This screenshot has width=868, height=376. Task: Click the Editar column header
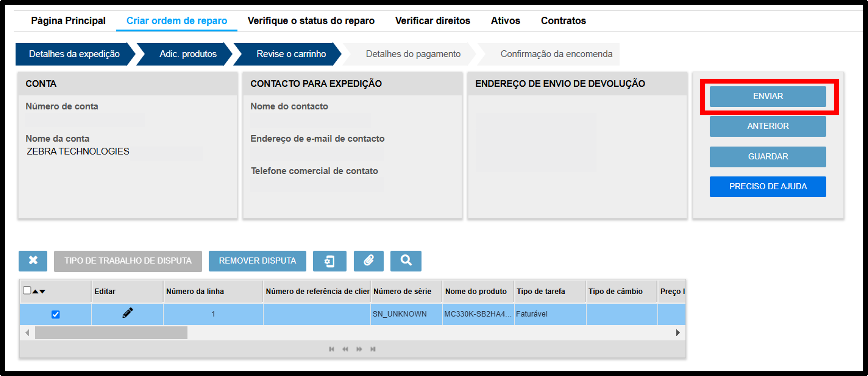(127, 291)
